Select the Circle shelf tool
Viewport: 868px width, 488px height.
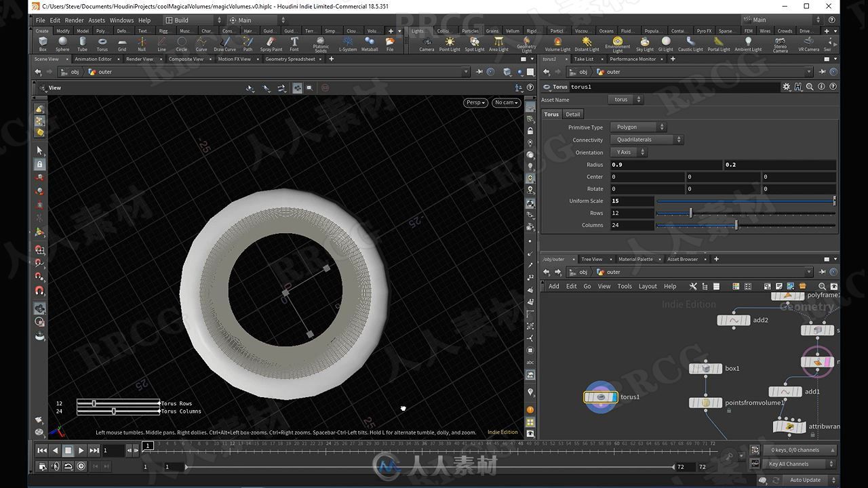[182, 44]
